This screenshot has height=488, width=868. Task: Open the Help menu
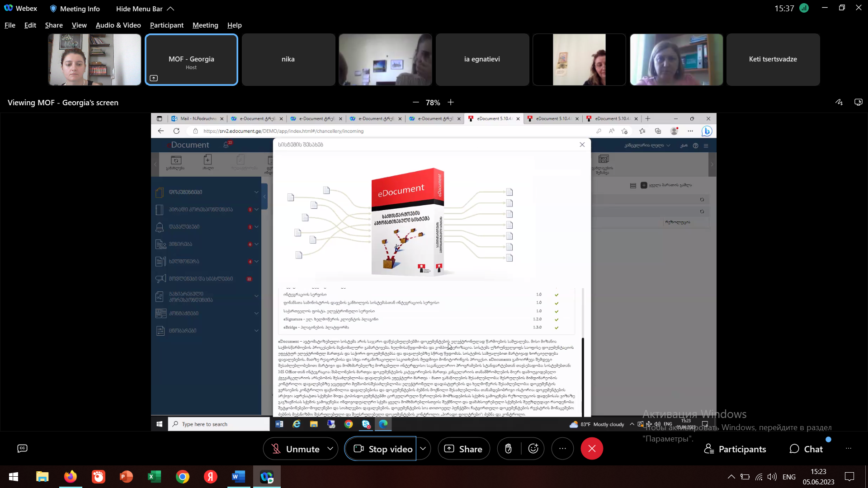(235, 25)
